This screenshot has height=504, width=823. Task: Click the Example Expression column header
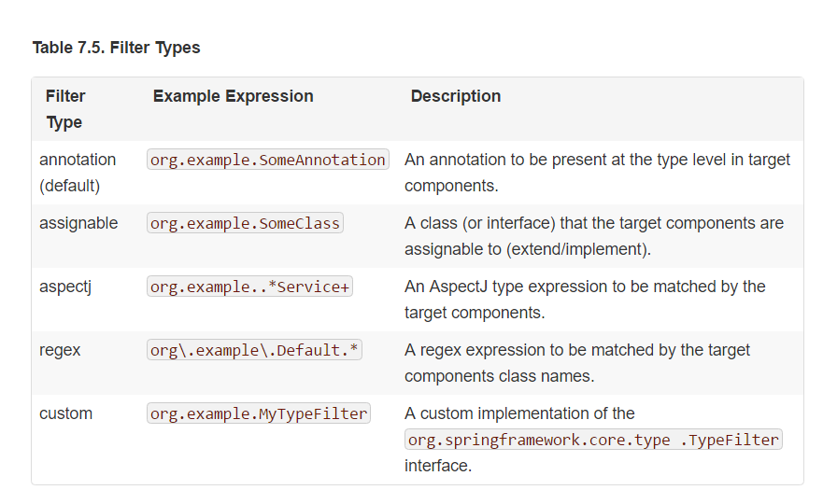pos(233,96)
